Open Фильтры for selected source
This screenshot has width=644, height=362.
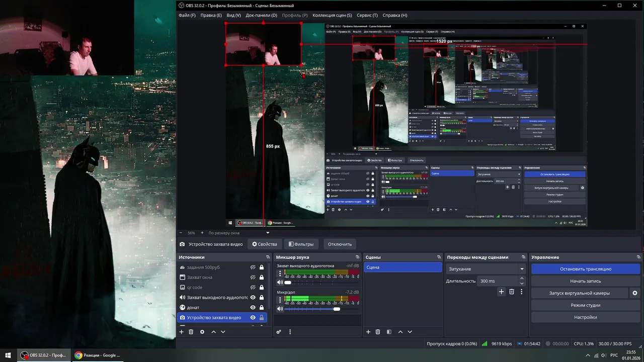301,244
